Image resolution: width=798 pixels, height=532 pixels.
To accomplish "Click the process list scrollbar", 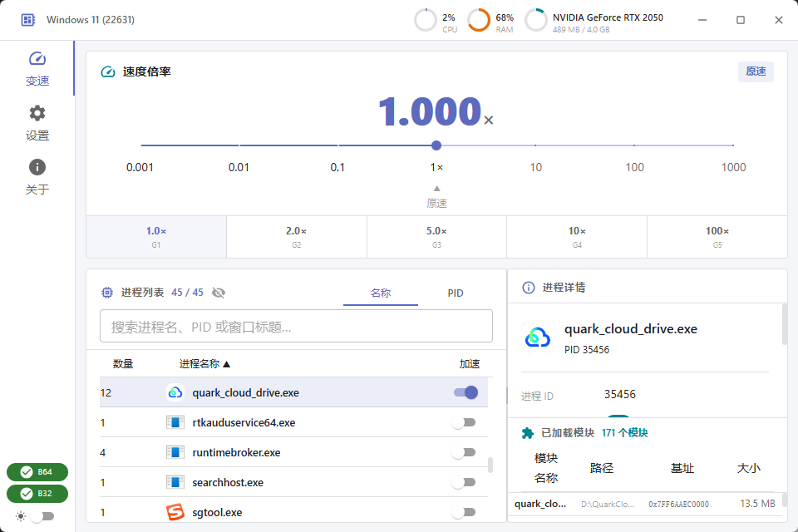I will point(490,465).
